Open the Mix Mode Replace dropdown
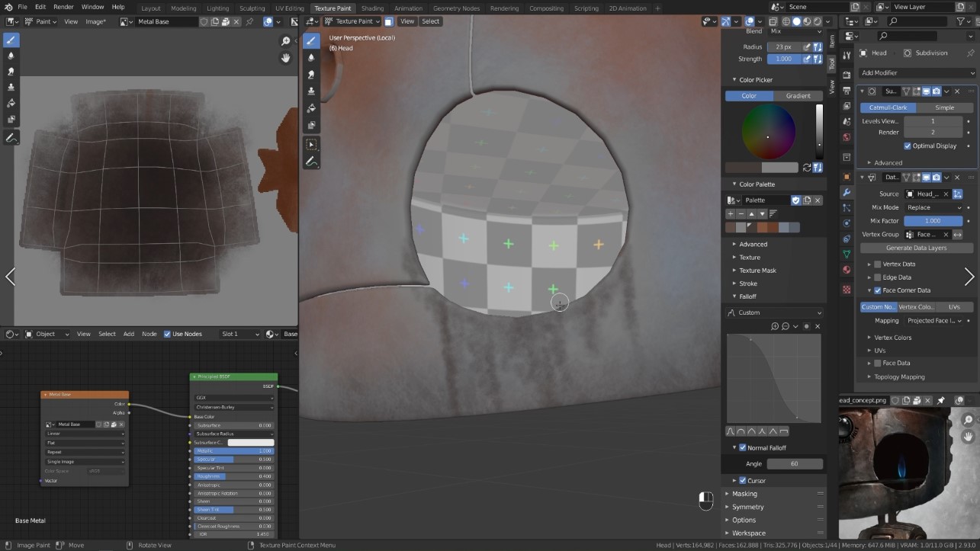Image resolution: width=980 pixels, height=551 pixels. tap(932, 207)
